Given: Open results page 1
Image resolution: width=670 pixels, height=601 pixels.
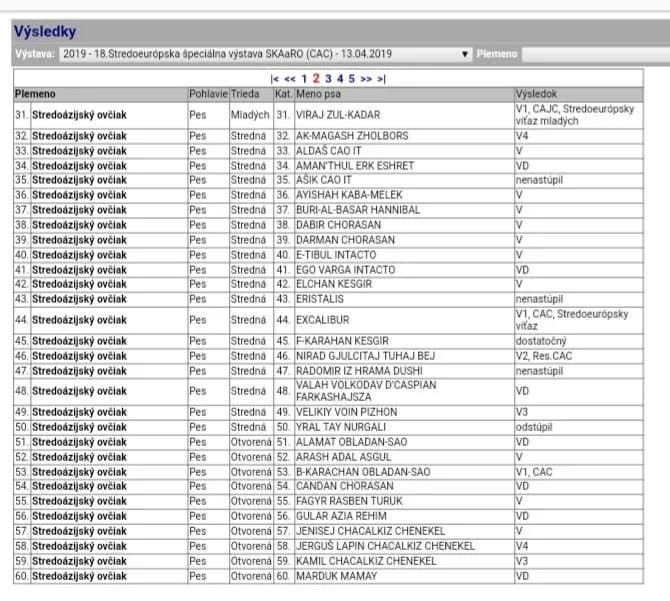Looking at the screenshot, I should pos(304,79).
